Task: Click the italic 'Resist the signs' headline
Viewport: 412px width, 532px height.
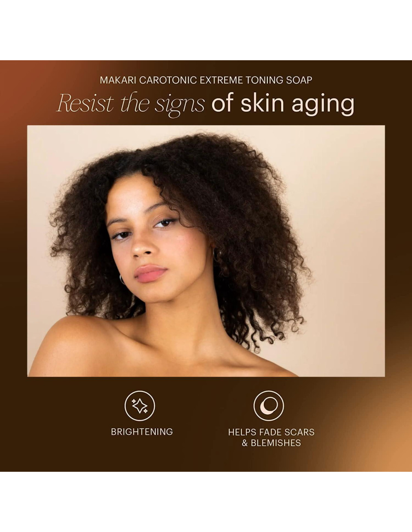Action: [131, 103]
